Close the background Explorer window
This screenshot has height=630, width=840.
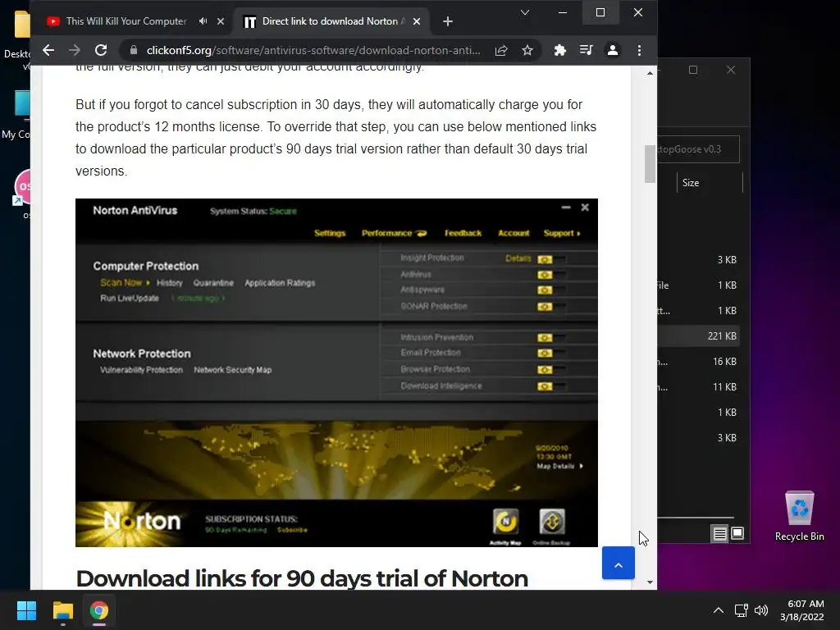click(x=731, y=71)
